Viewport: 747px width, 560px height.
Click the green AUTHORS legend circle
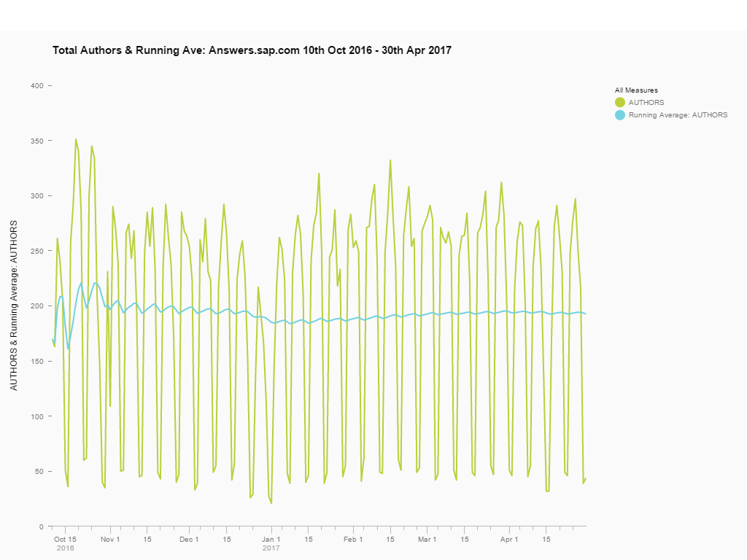point(620,103)
